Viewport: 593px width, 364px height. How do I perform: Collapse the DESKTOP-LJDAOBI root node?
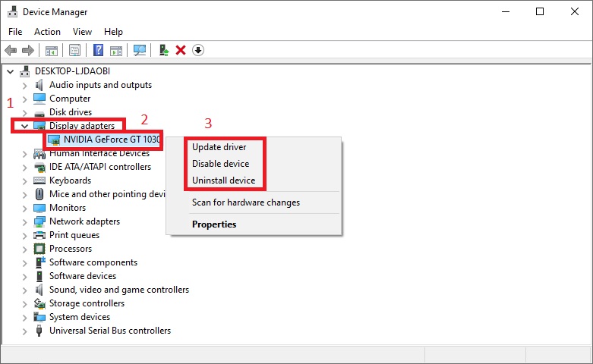11,71
